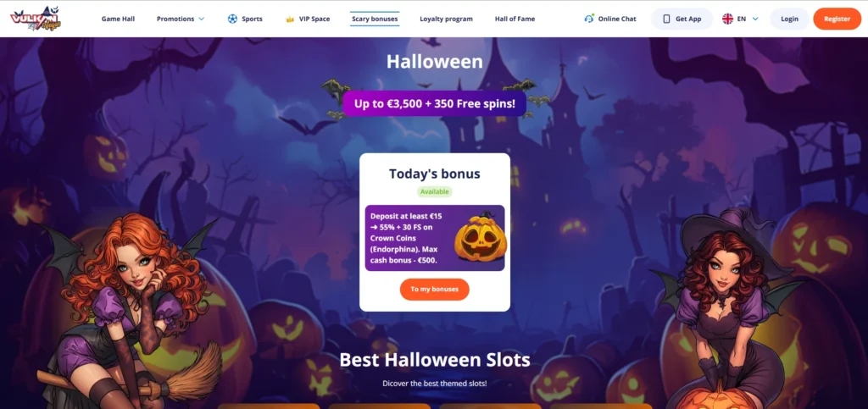
Task: Click the To my bonuses button
Action: 435,290
